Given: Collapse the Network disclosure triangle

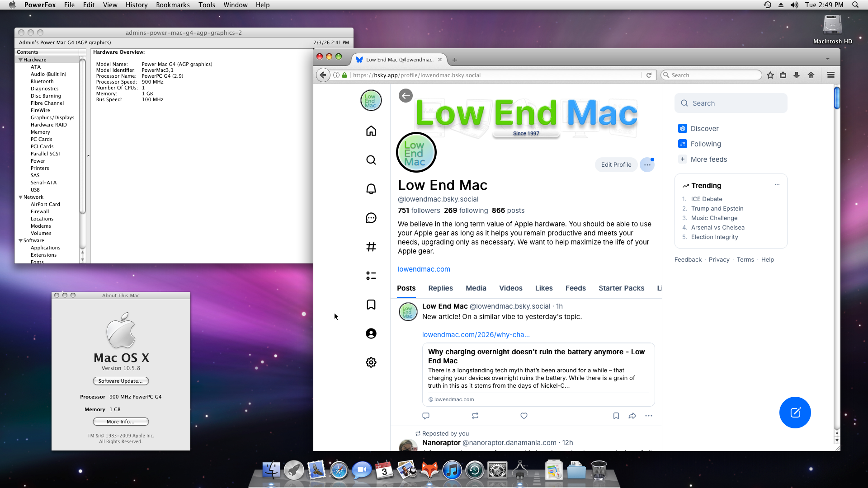Looking at the screenshot, I should 20,197.
